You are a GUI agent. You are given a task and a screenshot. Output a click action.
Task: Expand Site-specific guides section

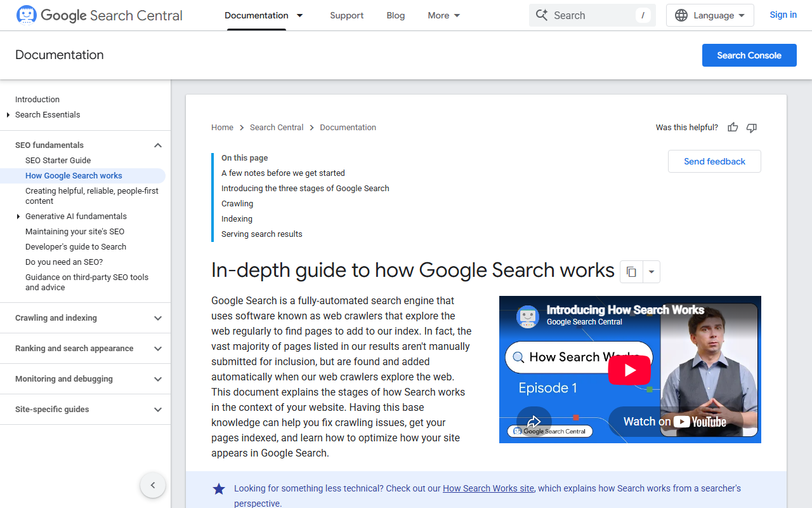(x=158, y=410)
